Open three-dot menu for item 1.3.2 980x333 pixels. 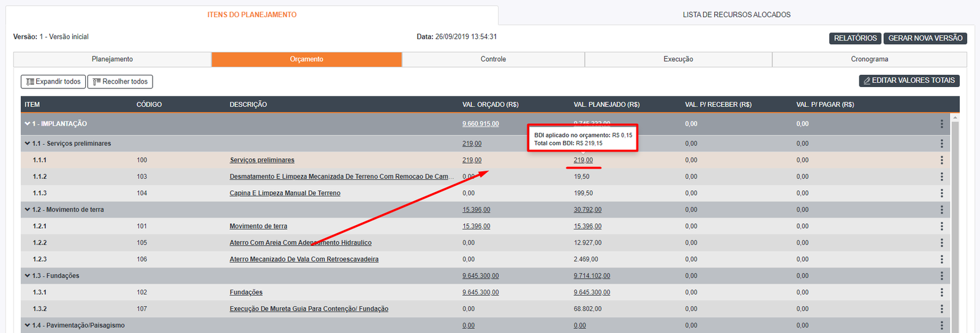click(x=941, y=309)
